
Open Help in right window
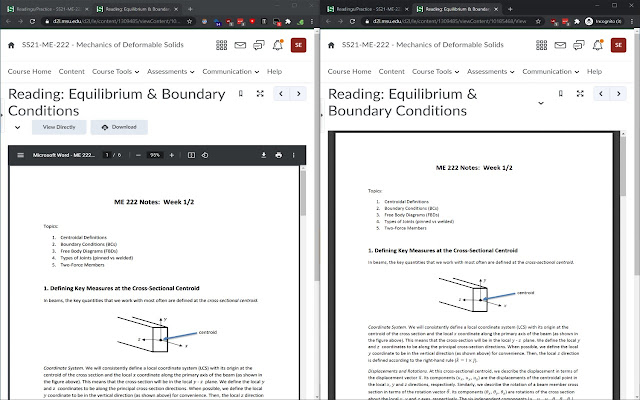click(594, 71)
